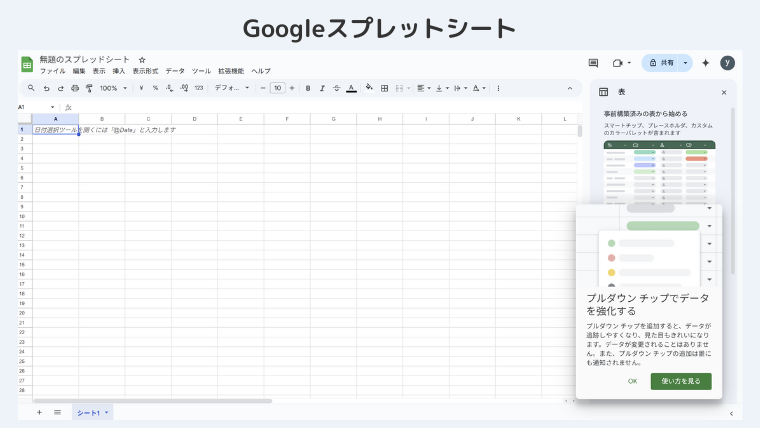
Task: Decrease the font size
Action: coord(263,88)
